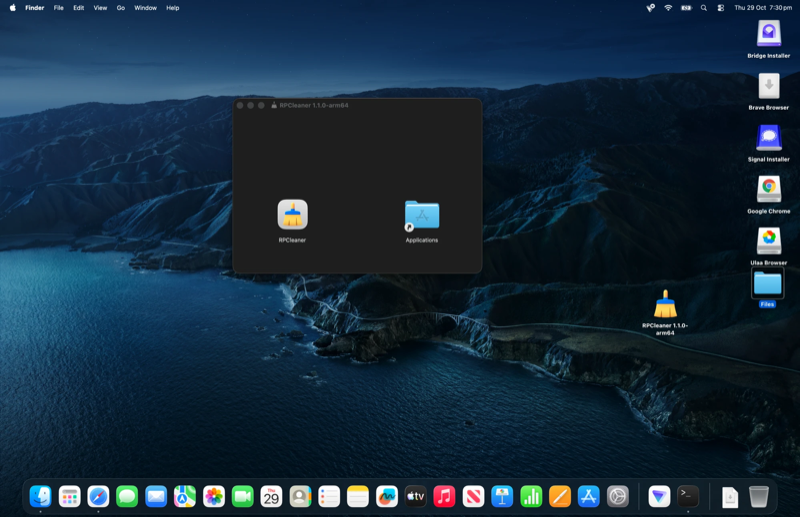
Task: Open the File menu
Action: pos(59,8)
